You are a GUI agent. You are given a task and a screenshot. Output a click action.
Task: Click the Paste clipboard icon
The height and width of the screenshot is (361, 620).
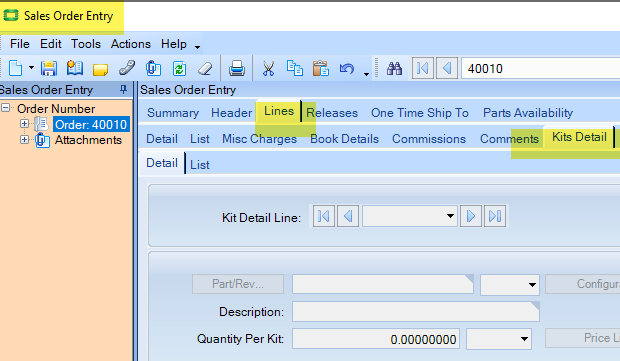[321, 68]
